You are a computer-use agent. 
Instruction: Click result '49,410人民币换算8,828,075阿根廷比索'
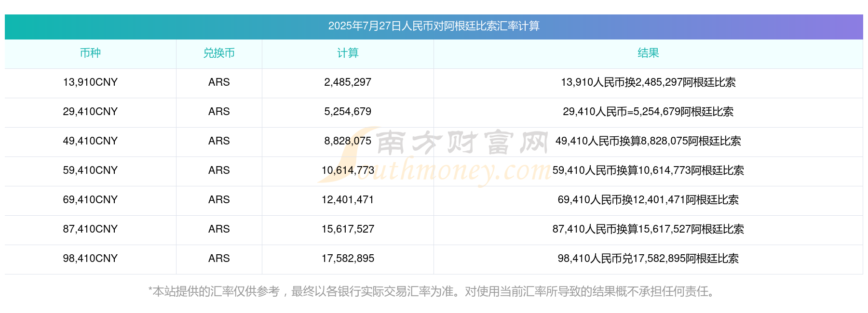click(x=648, y=141)
